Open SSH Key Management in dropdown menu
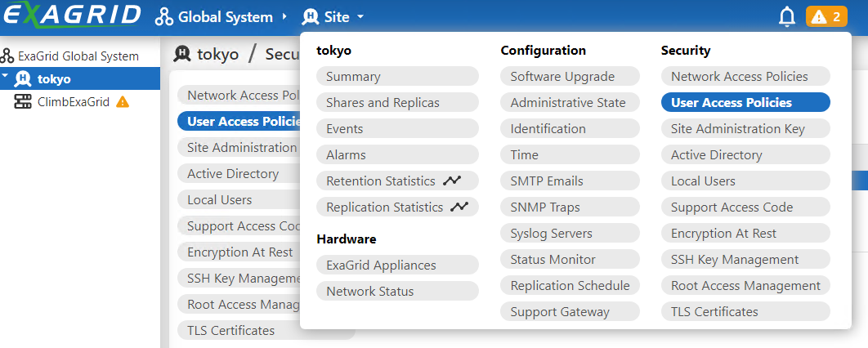Screen dimensions: 868x348 [x=745, y=260]
